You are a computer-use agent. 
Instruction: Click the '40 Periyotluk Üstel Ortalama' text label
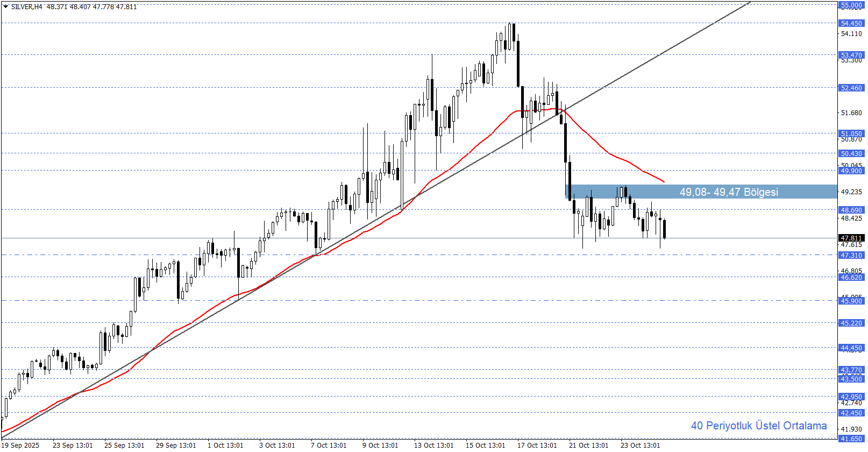[x=758, y=426]
